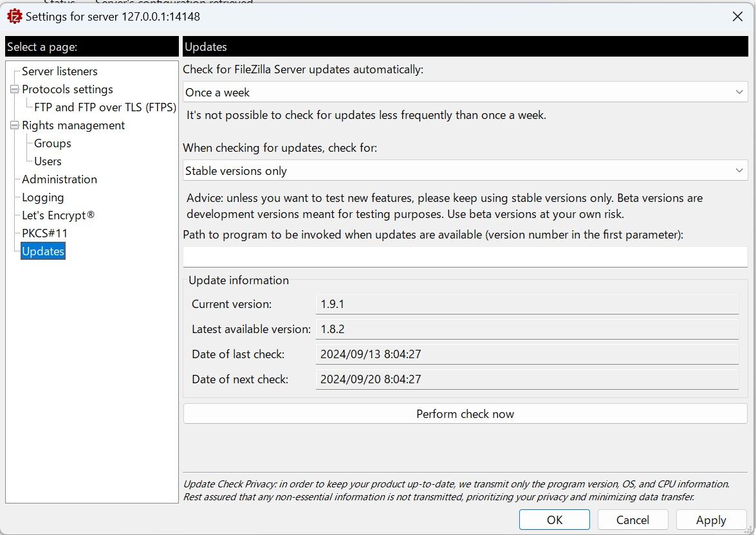This screenshot has height=535, width=756.
Task: Click the Current version field 1.9.1
Action: [527, 304]
